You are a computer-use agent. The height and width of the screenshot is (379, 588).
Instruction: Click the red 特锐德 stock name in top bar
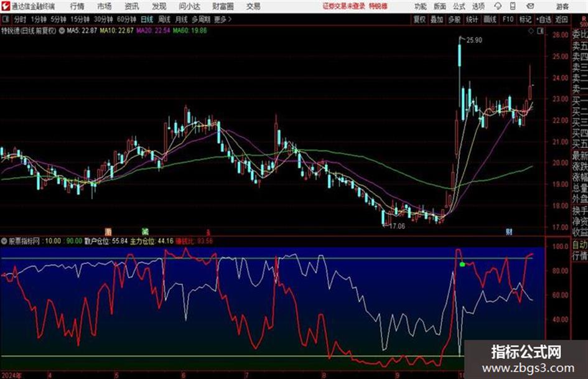(x=378, y=6)
